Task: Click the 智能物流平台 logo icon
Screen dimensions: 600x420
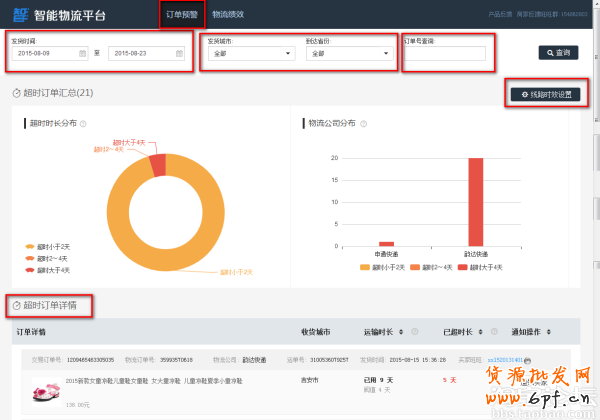Action: [19, 15]
